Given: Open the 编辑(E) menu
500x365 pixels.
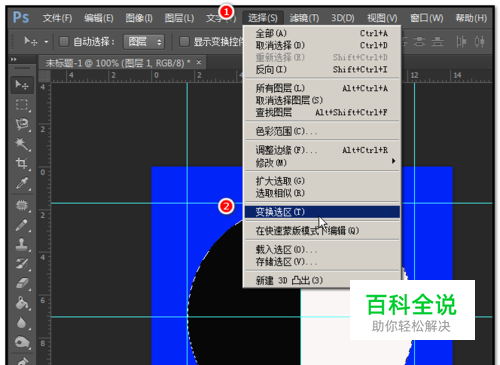Looking at the screenshot, I should click(x=99, y=18).
